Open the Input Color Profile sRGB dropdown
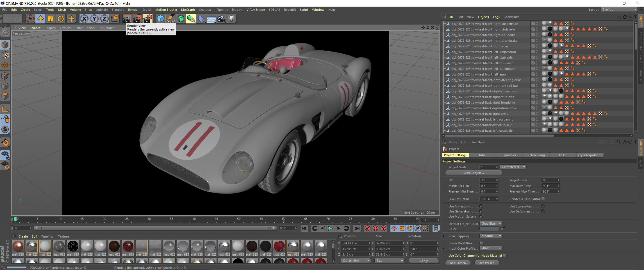 pyautogui.click(x=491, y=248)
